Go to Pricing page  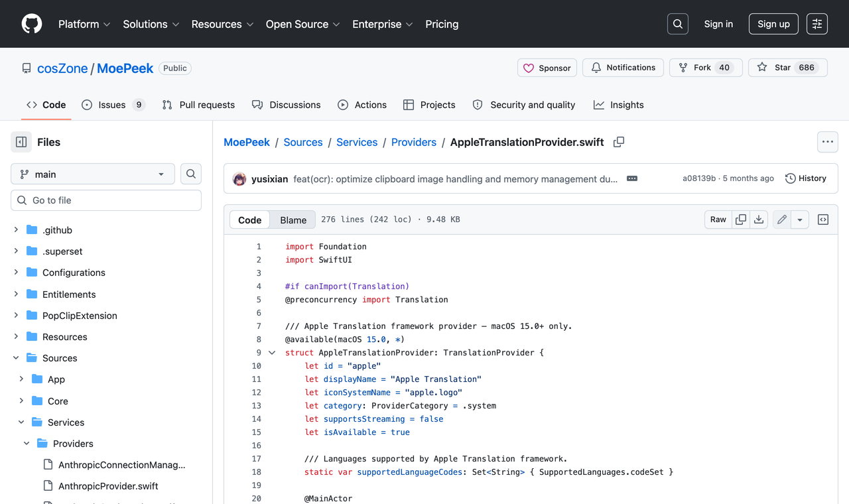[442, 24]
